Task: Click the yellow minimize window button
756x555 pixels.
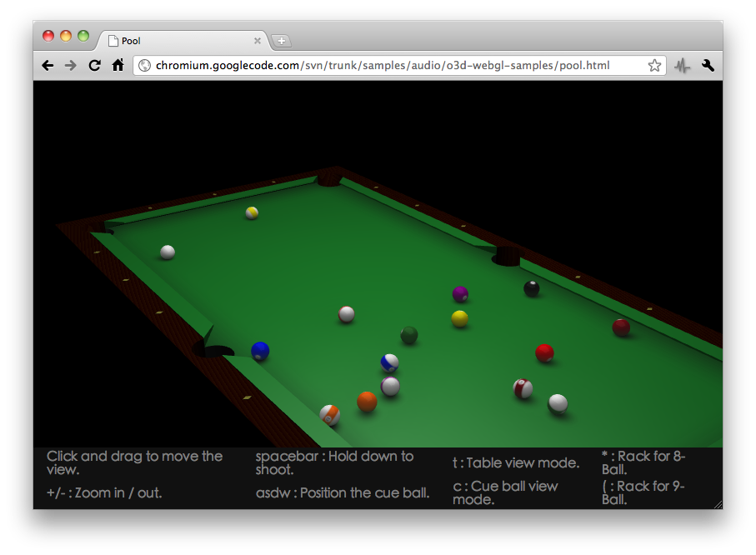Action: [66, 36]
